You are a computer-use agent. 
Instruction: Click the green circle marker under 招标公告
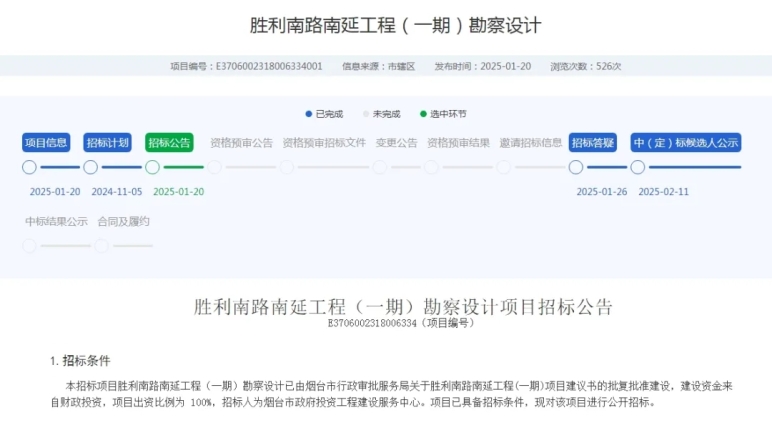(x=153, y=167)
